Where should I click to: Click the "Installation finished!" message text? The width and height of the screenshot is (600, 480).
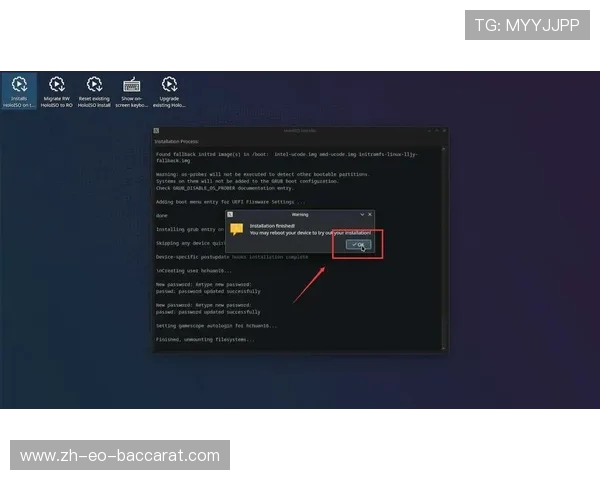pos(272,225)
